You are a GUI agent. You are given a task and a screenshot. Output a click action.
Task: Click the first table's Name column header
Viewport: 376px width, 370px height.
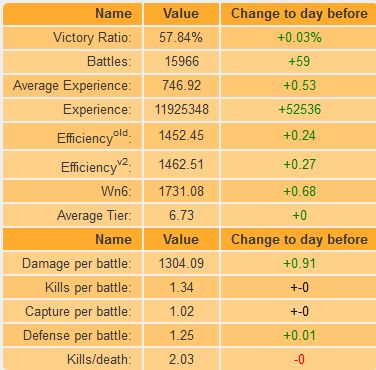[114, 14]
